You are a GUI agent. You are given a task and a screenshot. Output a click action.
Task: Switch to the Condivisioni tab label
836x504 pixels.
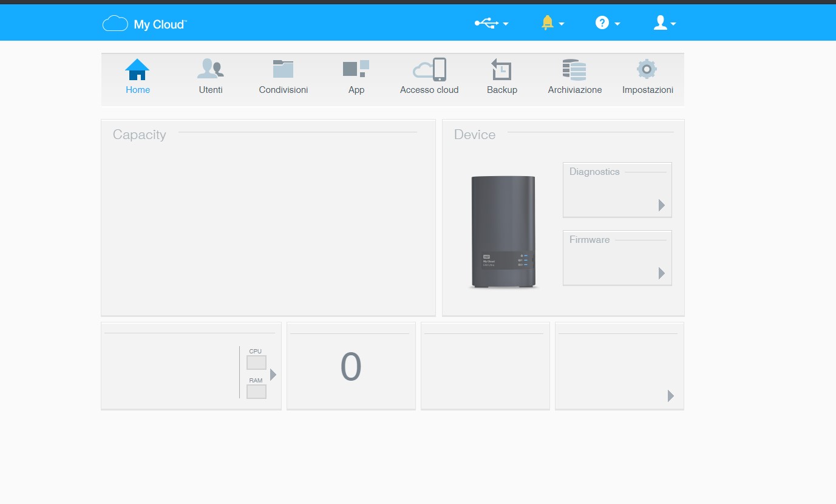[x=284, y=90]
